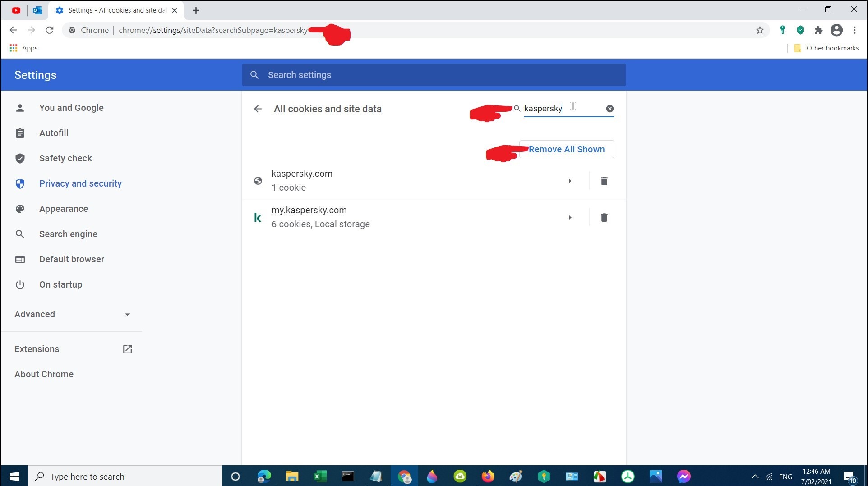Open Windows Start menu
Screen dimensions: 868x486
(14, 477)
